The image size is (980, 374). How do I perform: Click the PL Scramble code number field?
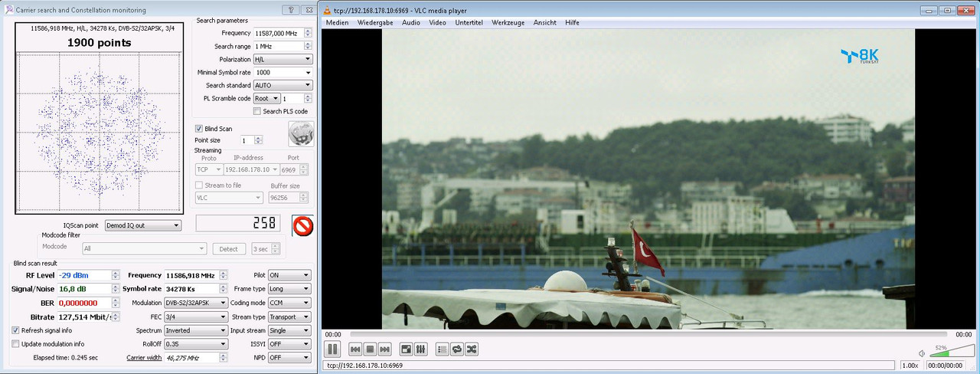[296, 98]
